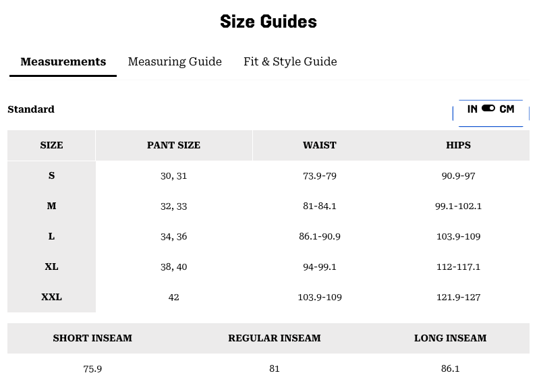The width and height of the screenshot is (539, 392).
Task: Click the Standard section label
Action: [x=31, y=109]
